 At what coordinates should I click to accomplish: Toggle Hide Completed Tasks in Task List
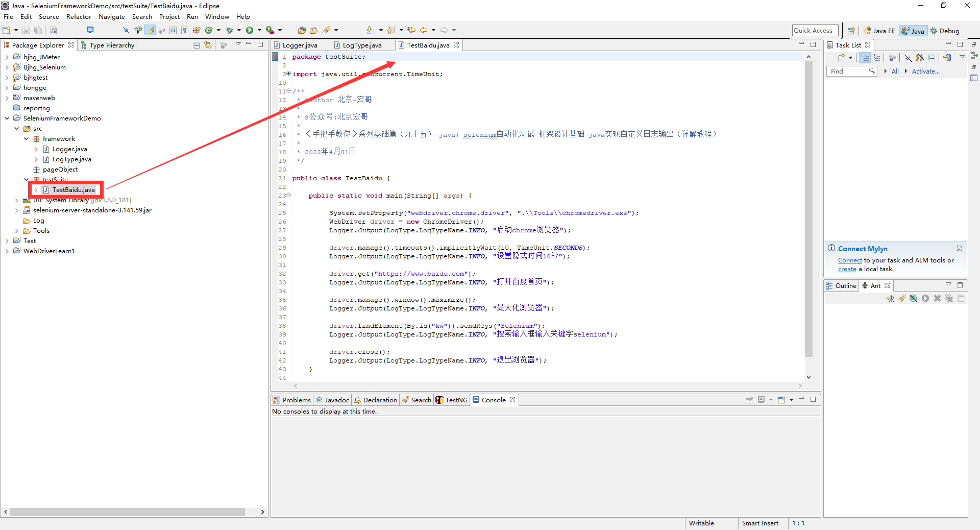[908, 58]
